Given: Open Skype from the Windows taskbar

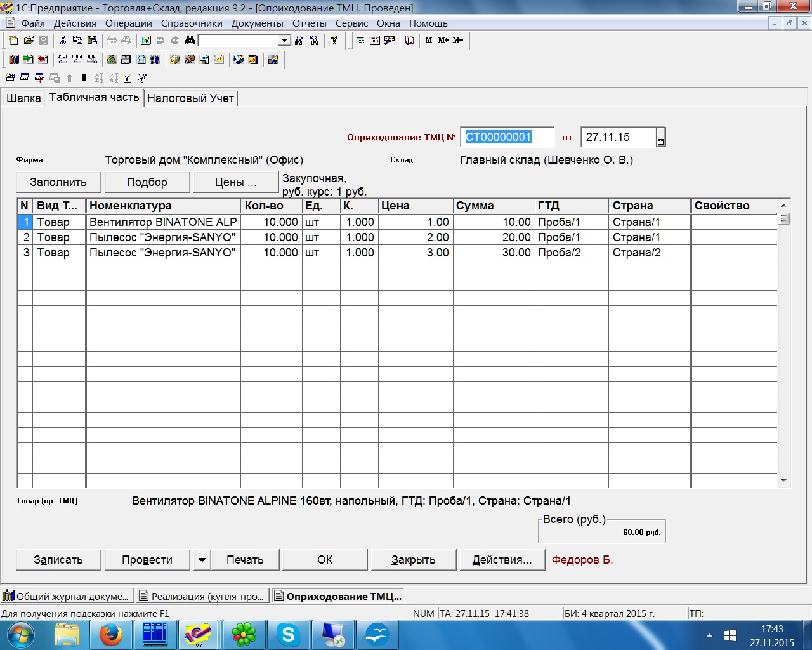Looking at the screenshot, I should (288, 634).
